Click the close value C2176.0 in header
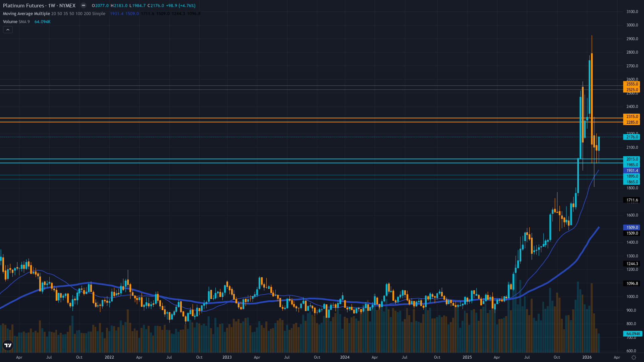Screen dimensions: 644x362 point(156,6)
